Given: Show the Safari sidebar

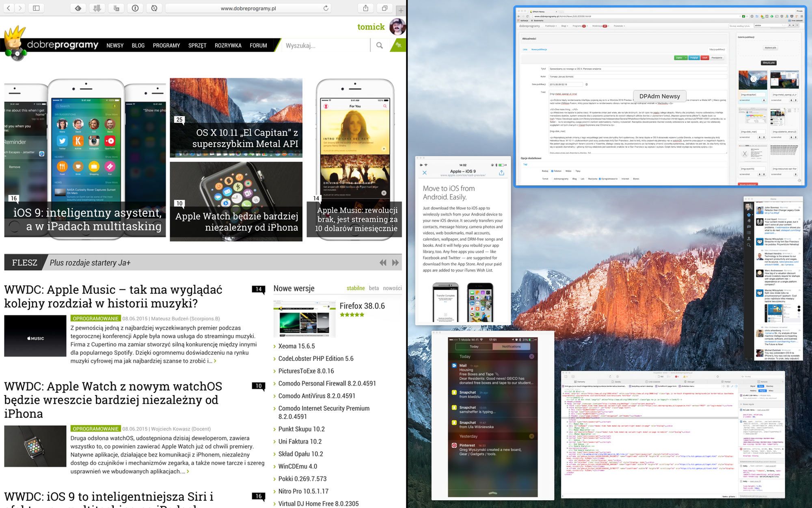Looking at the screenshot, I should (36, 8).
